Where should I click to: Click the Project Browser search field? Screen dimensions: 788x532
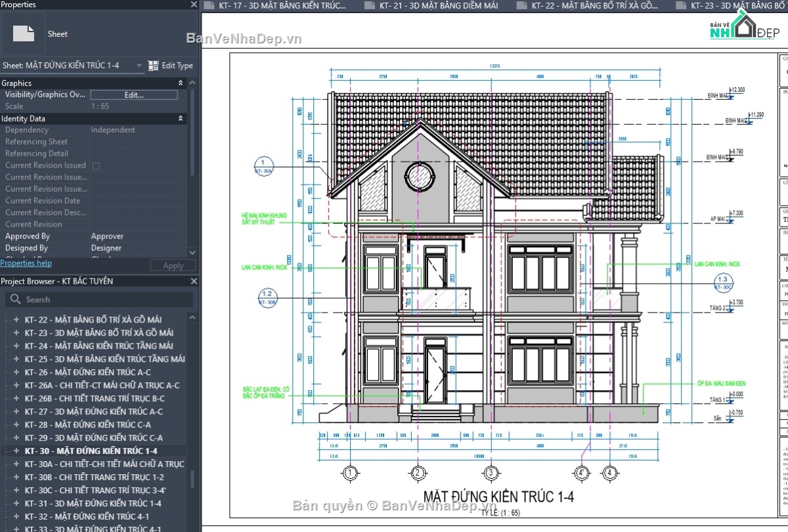pos(99,299)
